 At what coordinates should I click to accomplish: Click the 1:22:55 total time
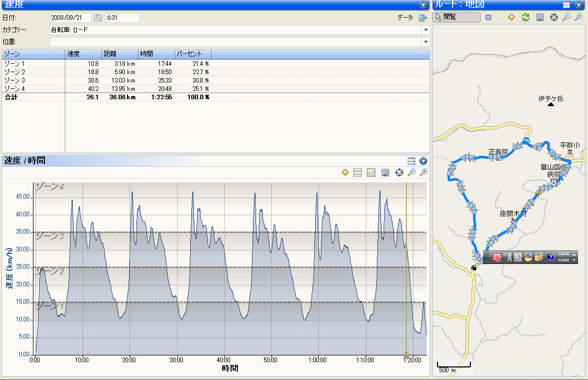pyautogui.click(x=162, y=97)
